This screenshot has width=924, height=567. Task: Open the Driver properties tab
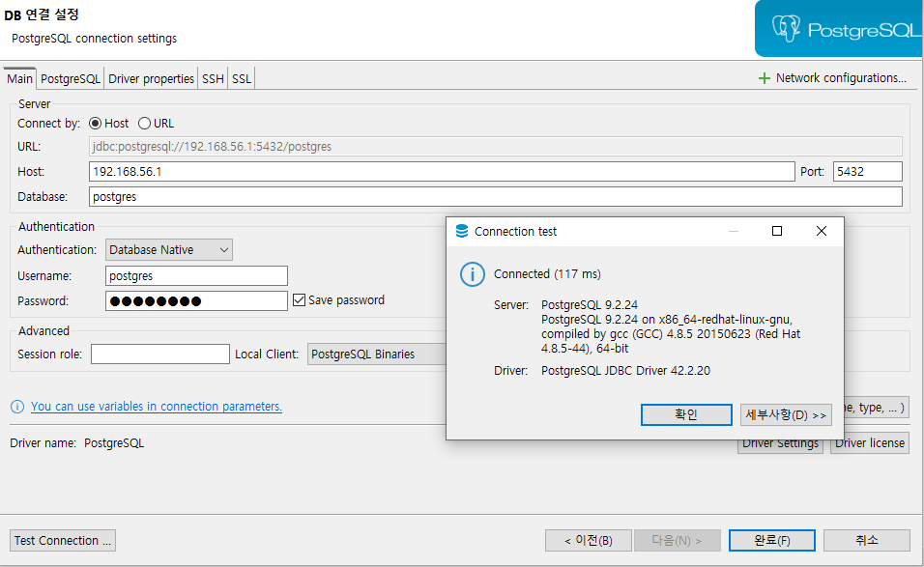point(151,79)
